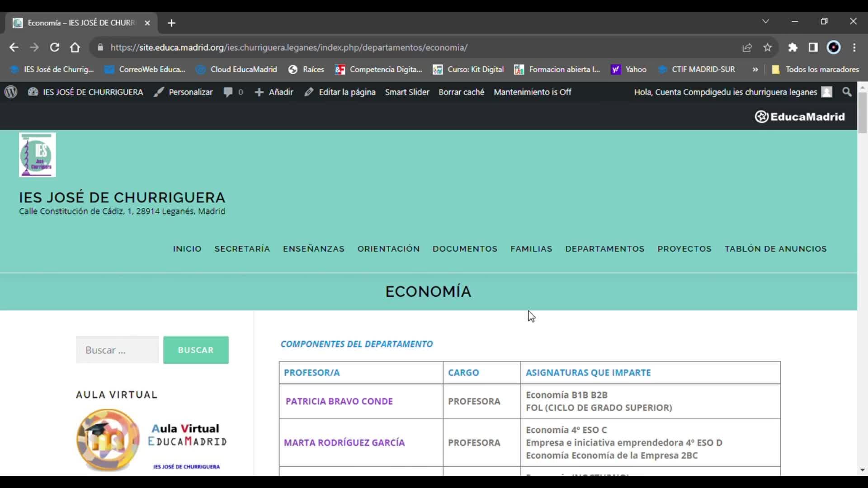Image resolution: width=868 pixels, height=488 pixels.
Task: Open the comments bubble icon in admin bar
Action: point(228,92)
